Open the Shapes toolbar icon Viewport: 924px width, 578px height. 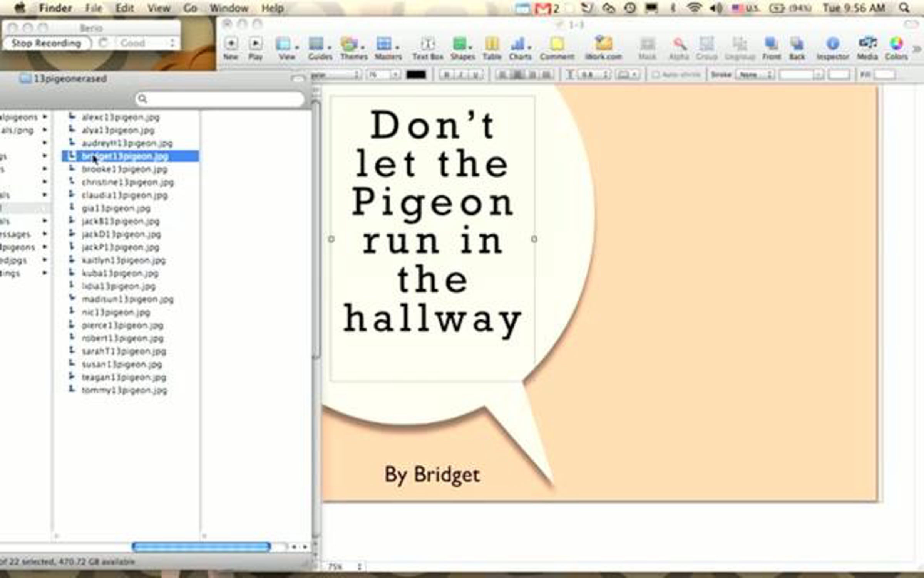click(x=460, y=44)
